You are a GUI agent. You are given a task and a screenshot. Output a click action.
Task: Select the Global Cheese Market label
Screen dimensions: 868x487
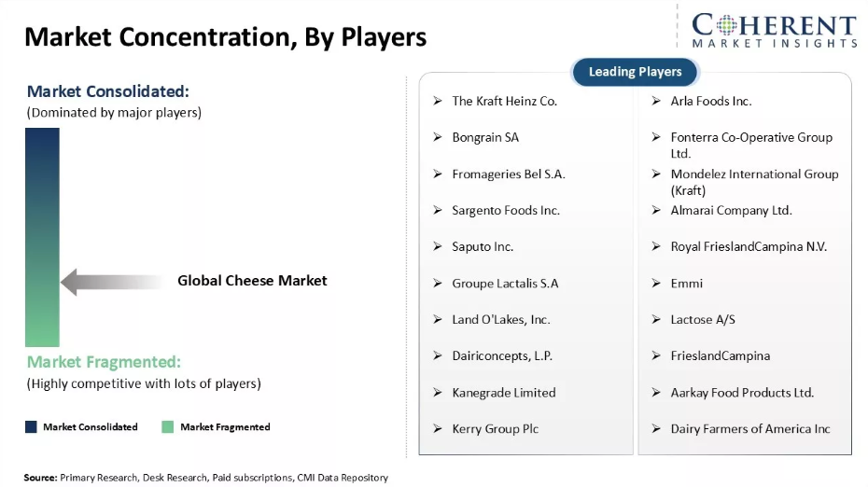(x=252, y=281)
